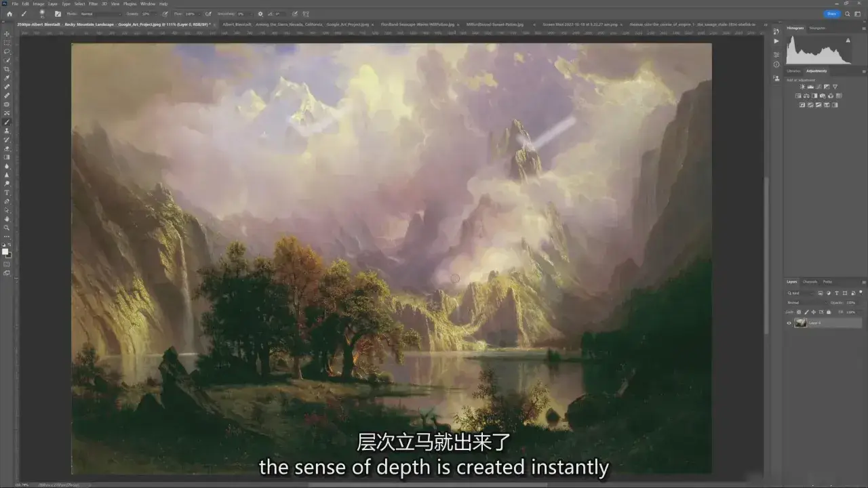
Task: Select the Brush tool in toolbar
Action: [x=7, y=122]
